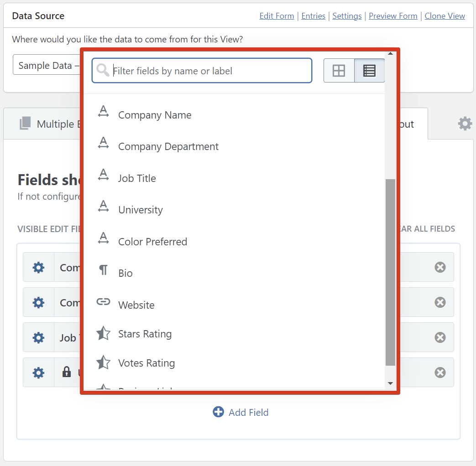Remove the last field in the list
The width and height of the screenshot is (476, 466).
(x=440, y=373)
